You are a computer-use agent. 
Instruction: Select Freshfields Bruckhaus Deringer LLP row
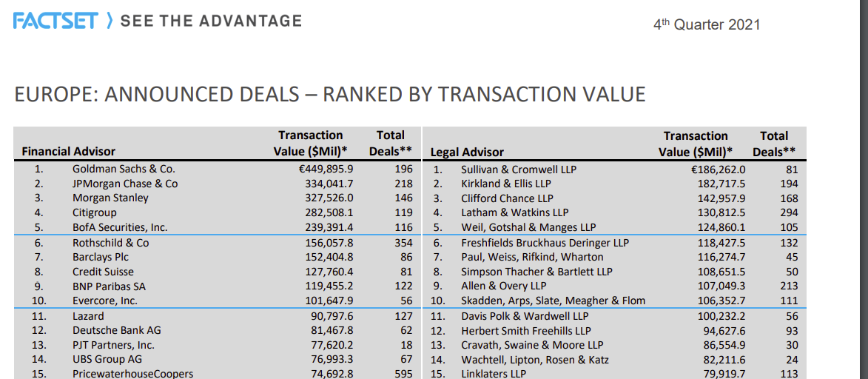[613, 243]
